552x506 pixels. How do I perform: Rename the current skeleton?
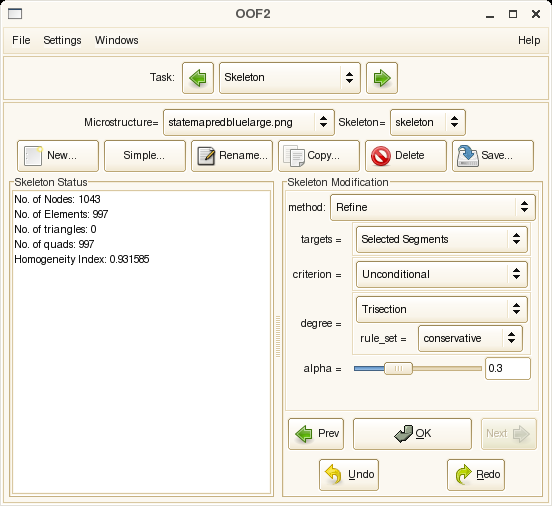[232, 156]
